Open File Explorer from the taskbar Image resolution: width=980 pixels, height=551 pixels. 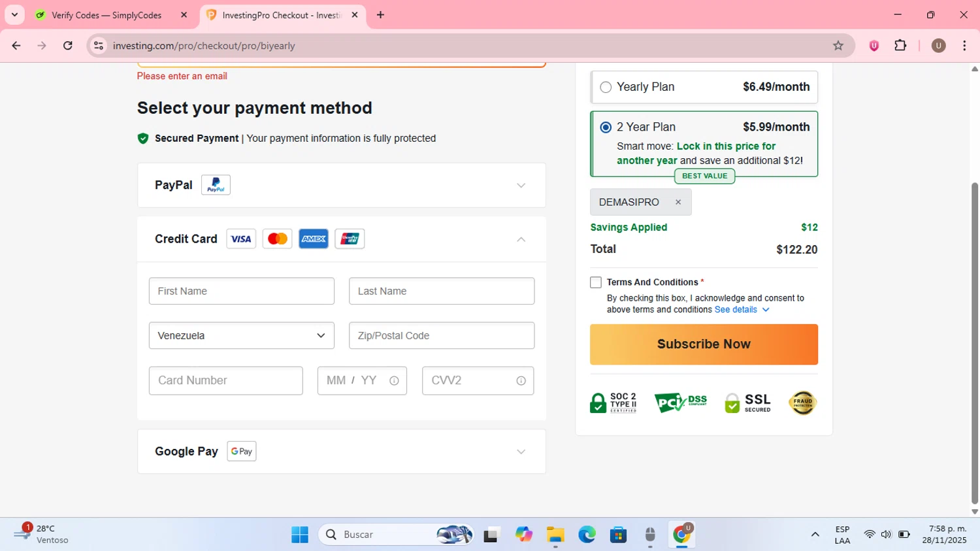[555, 535]
